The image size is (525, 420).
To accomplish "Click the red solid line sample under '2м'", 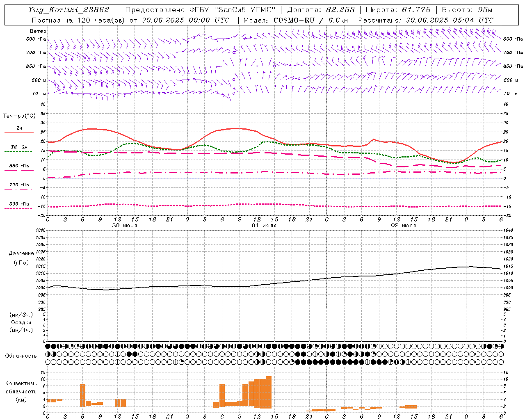I will point(19,133).
